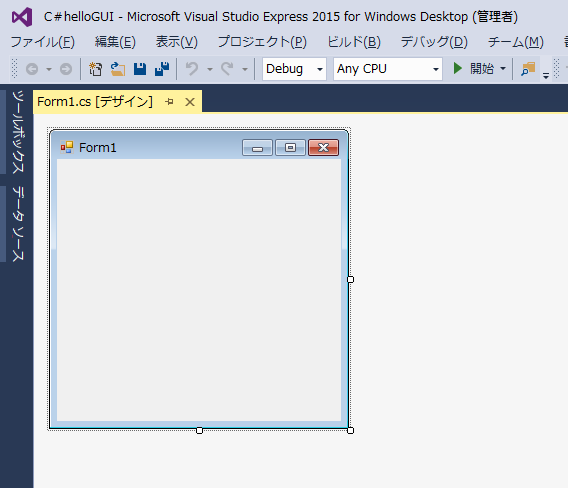
Task: Expand the navigate backward history dropdown
Action: (x=49, y=69)
